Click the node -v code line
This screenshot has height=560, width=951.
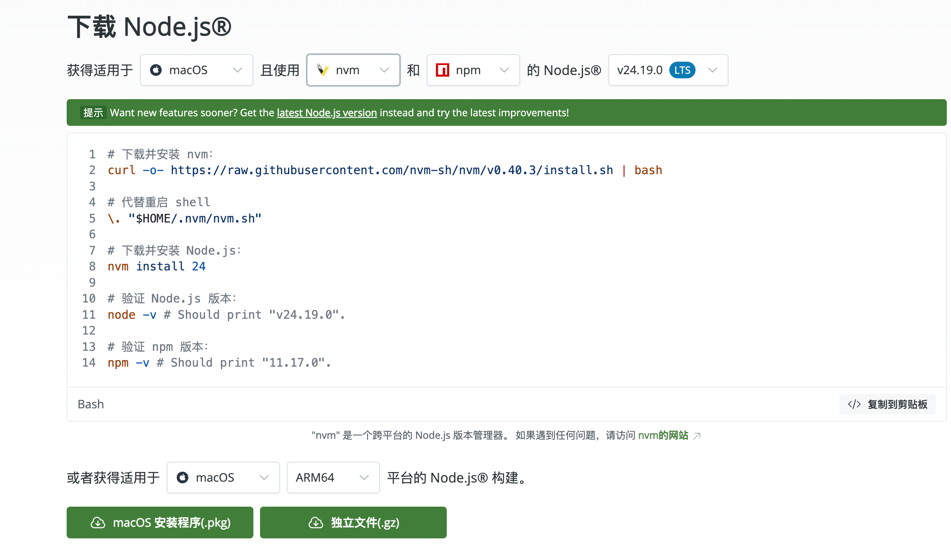[x=226, y=315]
